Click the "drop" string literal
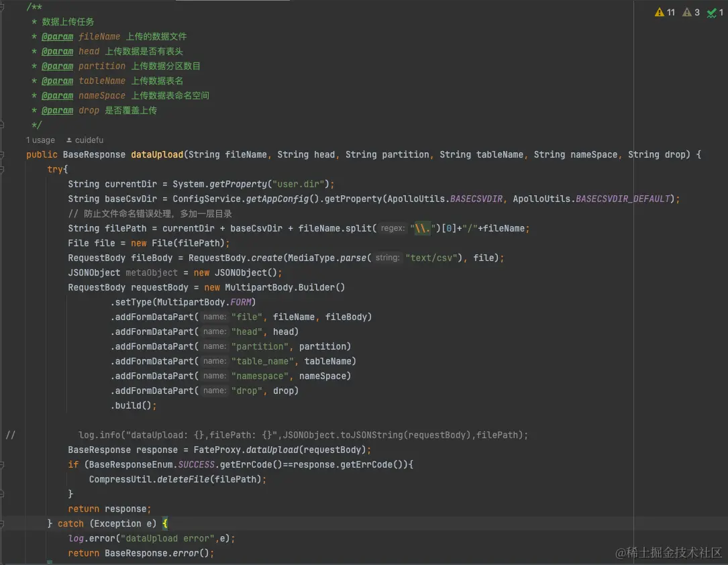This screenshot has height=565, width=728. (x=246, y=391)
